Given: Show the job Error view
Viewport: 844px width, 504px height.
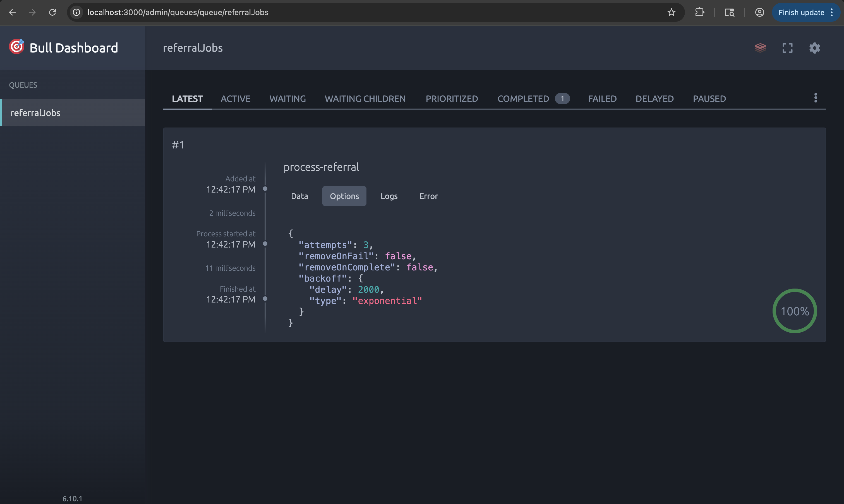Looking at the screenshot, I should (x=428, y=196).
